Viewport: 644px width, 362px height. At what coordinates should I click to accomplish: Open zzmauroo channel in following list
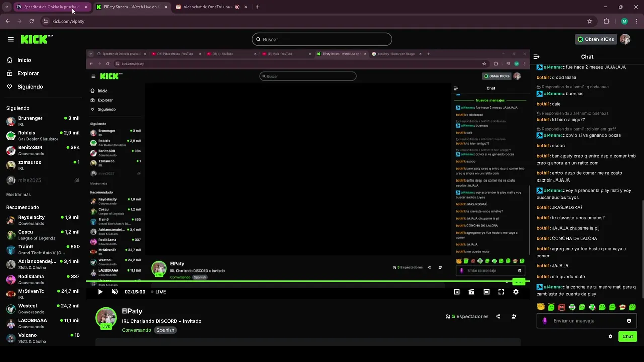coord(43,165)
